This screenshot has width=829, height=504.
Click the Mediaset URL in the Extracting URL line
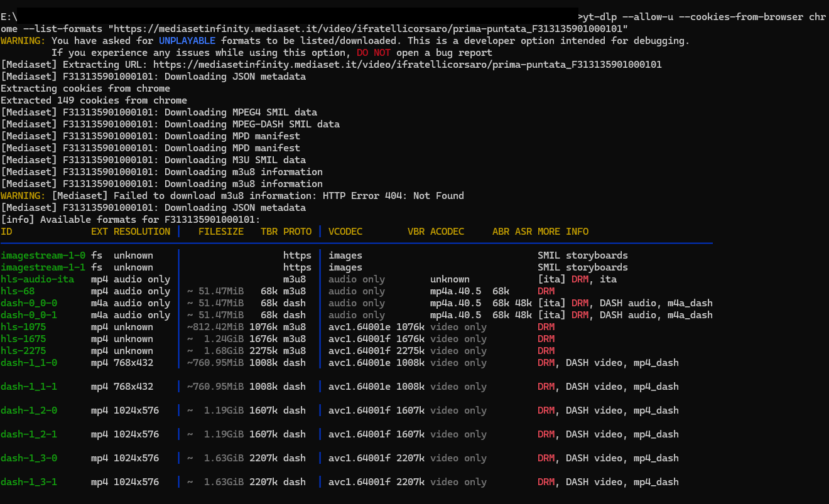click(x=407, y=65)
